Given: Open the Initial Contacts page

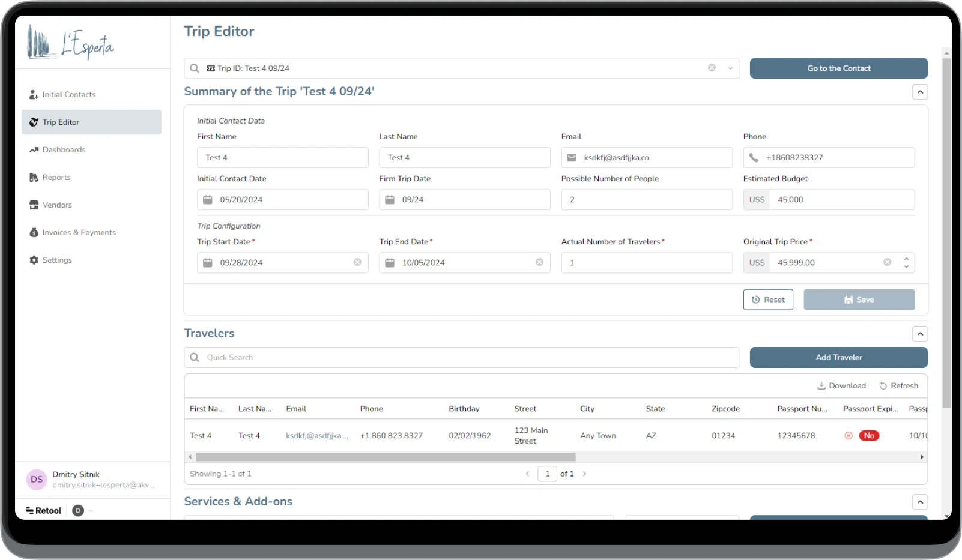Looking at the screenshot, I should coord(91,95).
